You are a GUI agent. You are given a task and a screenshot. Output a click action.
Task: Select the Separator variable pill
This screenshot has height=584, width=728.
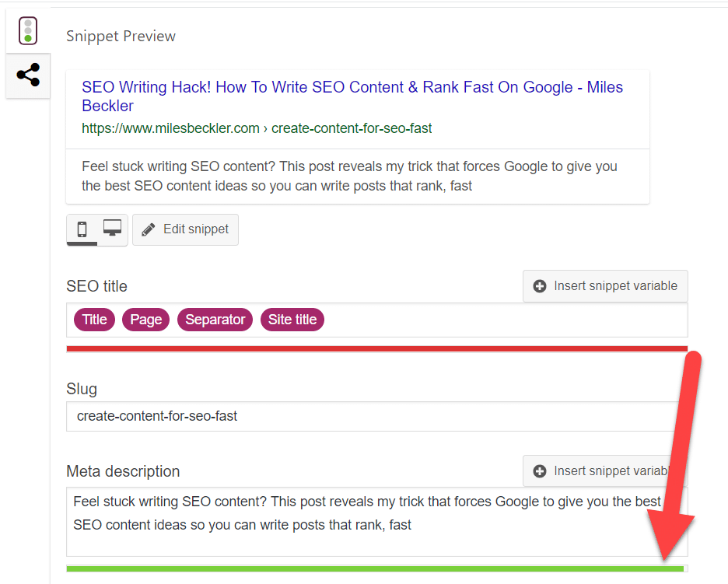click(215, 319)
